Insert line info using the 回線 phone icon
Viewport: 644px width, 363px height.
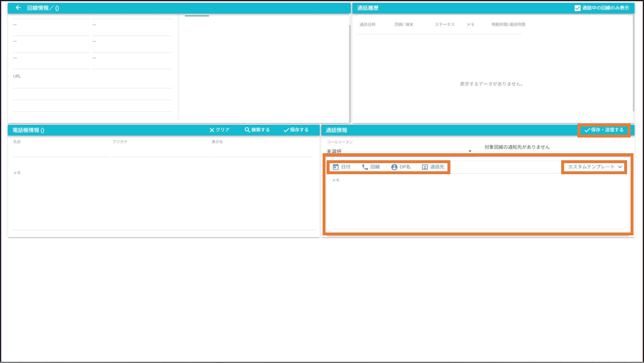click(x=365, y=167)
